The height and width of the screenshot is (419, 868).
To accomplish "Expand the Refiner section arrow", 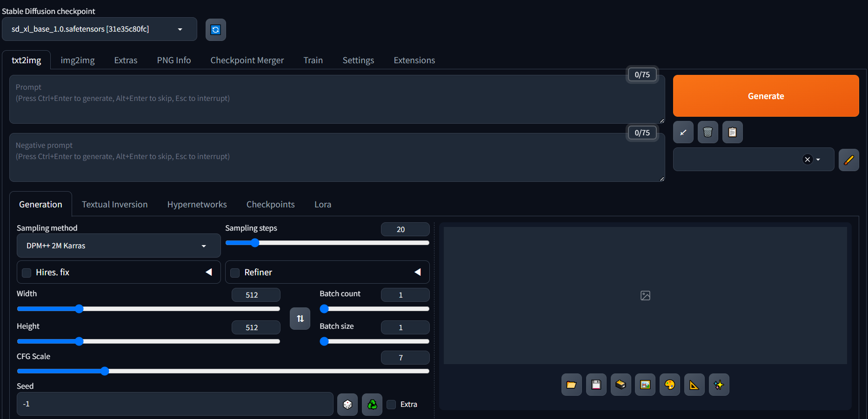I will click(418, 272).
